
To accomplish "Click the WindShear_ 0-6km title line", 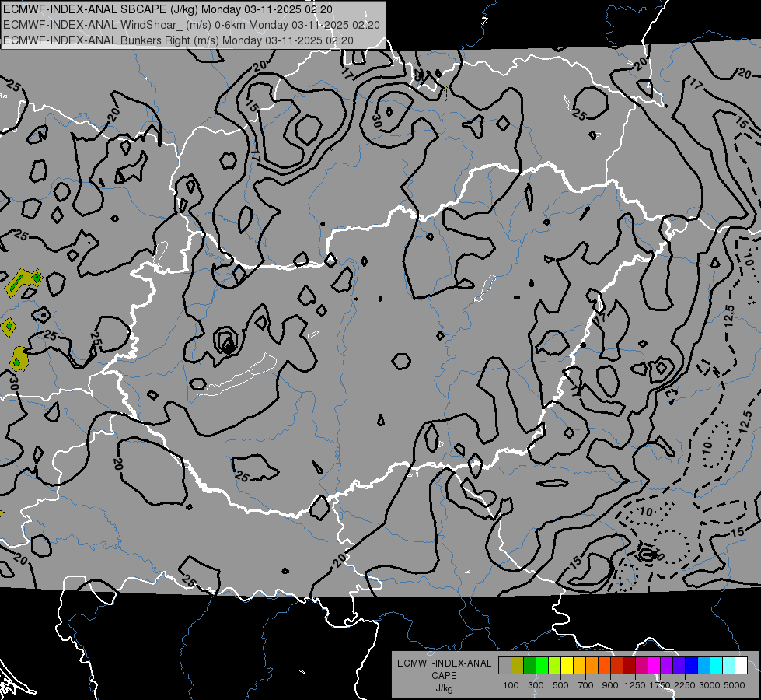I will click(x=192, y=25).
